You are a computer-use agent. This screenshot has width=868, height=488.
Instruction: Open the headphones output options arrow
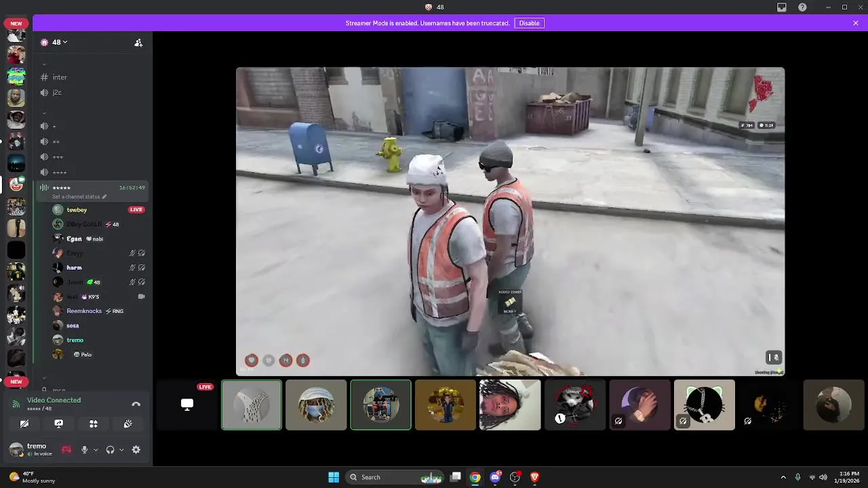[x=121, y=449]
